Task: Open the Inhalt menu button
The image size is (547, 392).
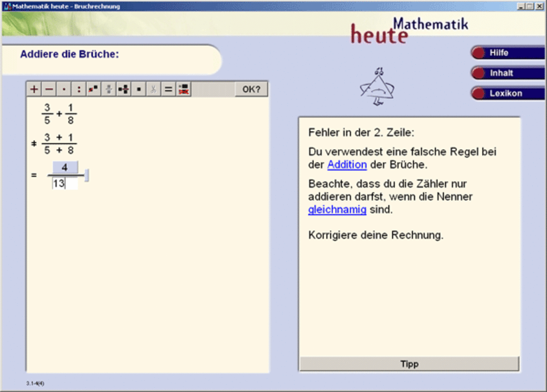Action: click(507, 73)
